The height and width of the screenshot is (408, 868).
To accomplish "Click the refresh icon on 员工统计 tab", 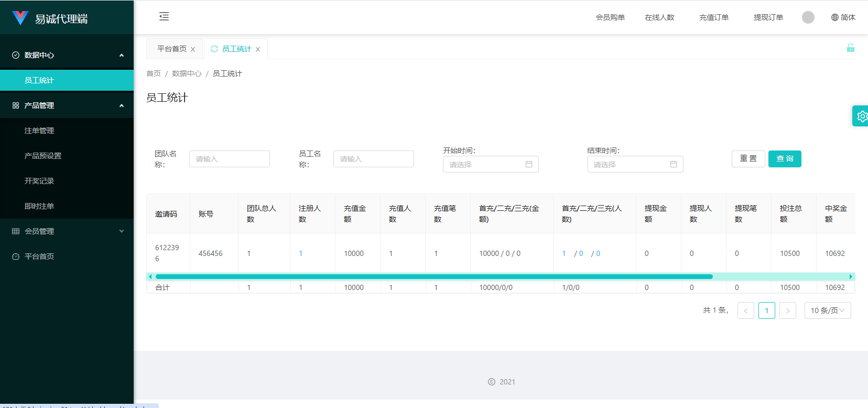I will 214,49.
